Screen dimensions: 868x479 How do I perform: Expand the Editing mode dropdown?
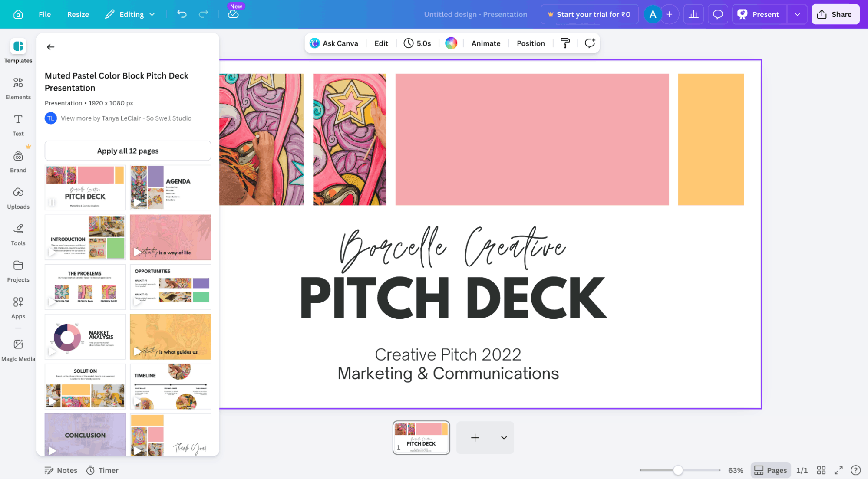[130, 14]
